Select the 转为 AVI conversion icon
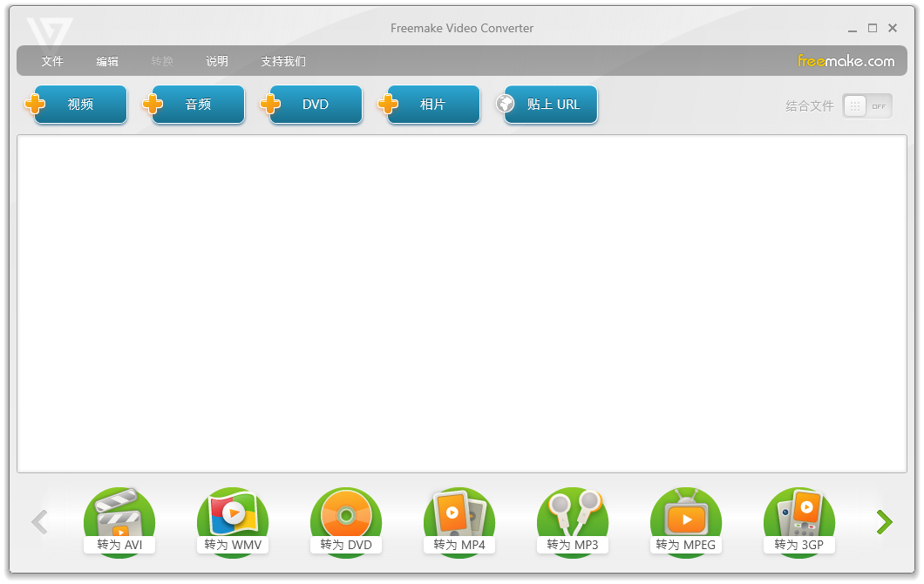 pos(119,517)
